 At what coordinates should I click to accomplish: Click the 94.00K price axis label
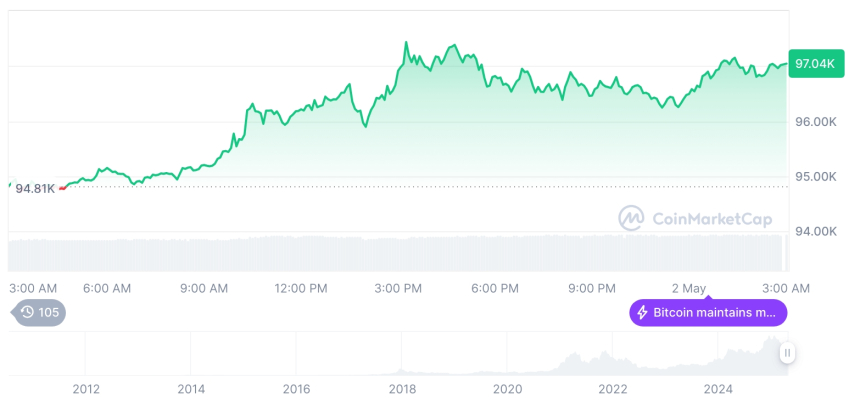(816, 232)
